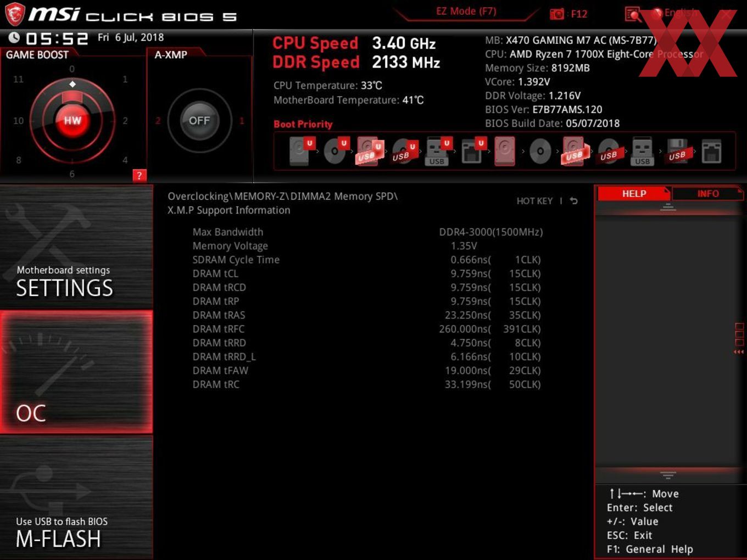Image resolution: width=747 pixels, height=560 pixels.
Task: Click the CPU Temperature 33°C reading
Action: 328,86
